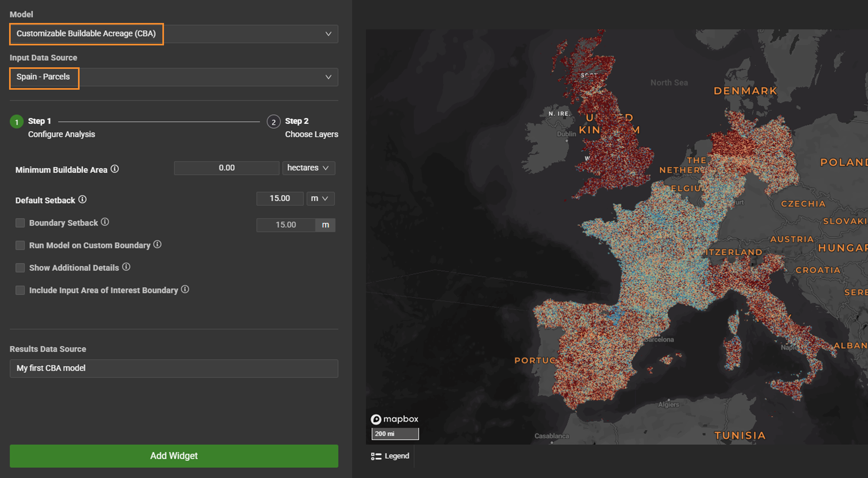
Task: Check the Show Additional Details box
Action: (20, 268)
